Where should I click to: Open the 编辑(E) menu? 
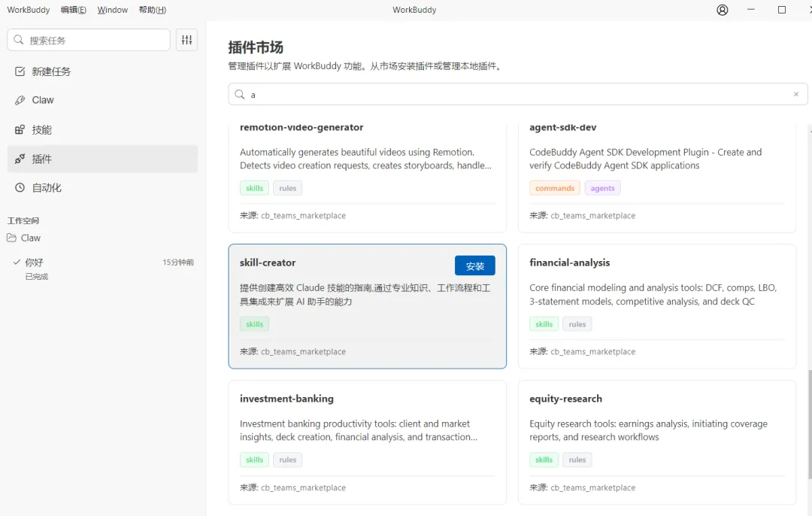(74, 10)
